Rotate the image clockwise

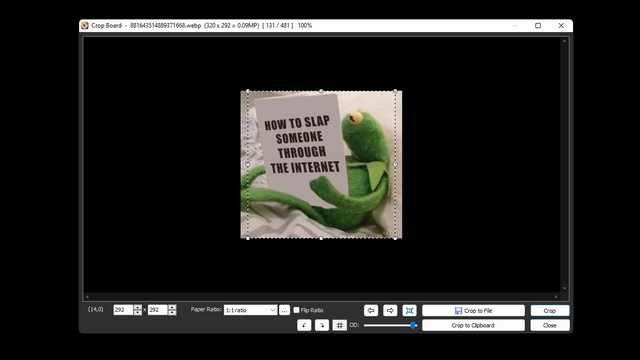point(322,325)
